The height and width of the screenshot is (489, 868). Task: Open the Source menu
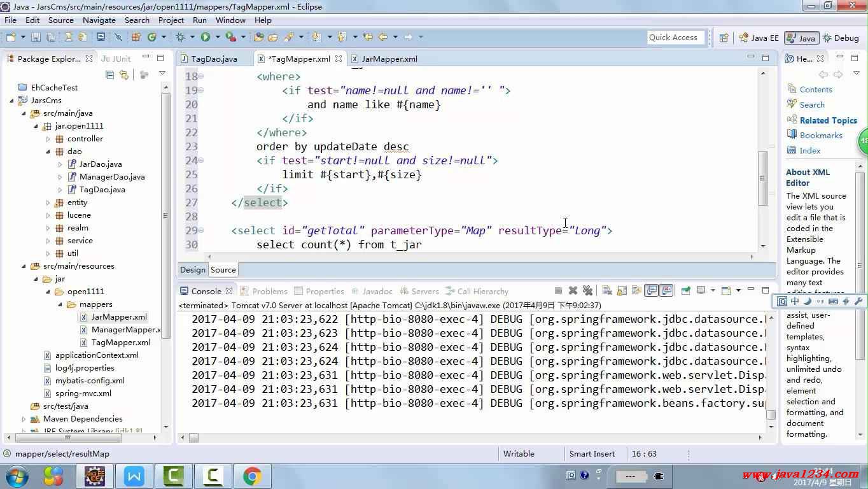[60, 20]
